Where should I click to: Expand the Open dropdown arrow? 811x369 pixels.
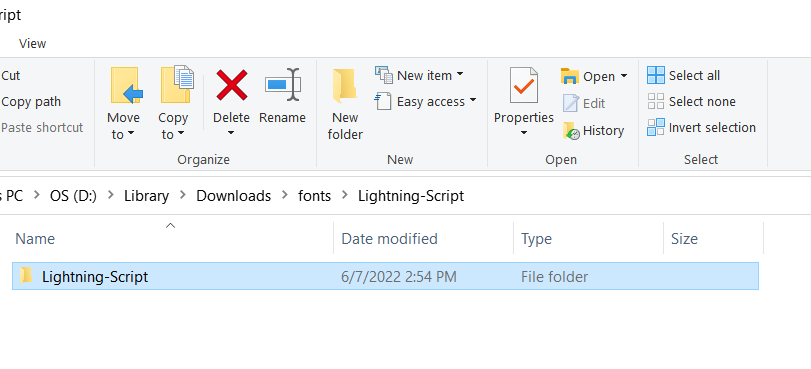coord(623,76)
